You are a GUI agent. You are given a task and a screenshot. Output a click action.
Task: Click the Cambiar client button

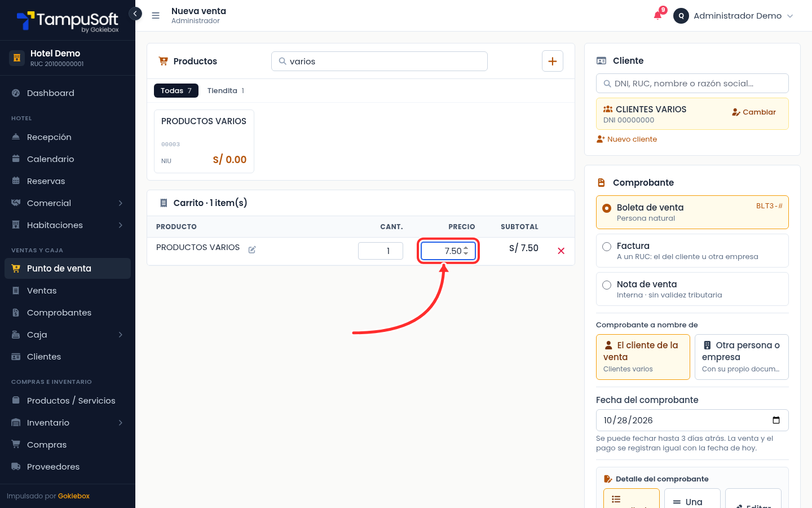click(754, 112)
